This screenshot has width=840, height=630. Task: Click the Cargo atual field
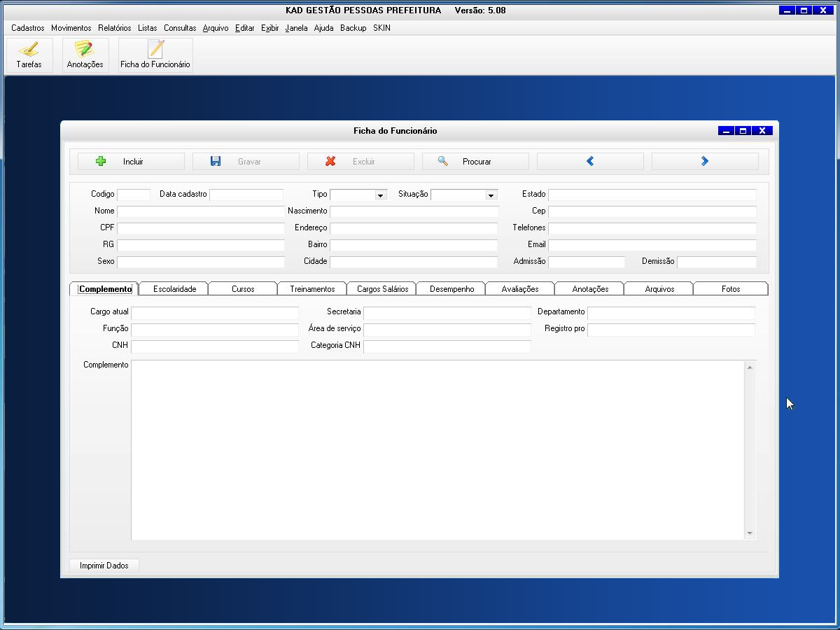[215, 313]
